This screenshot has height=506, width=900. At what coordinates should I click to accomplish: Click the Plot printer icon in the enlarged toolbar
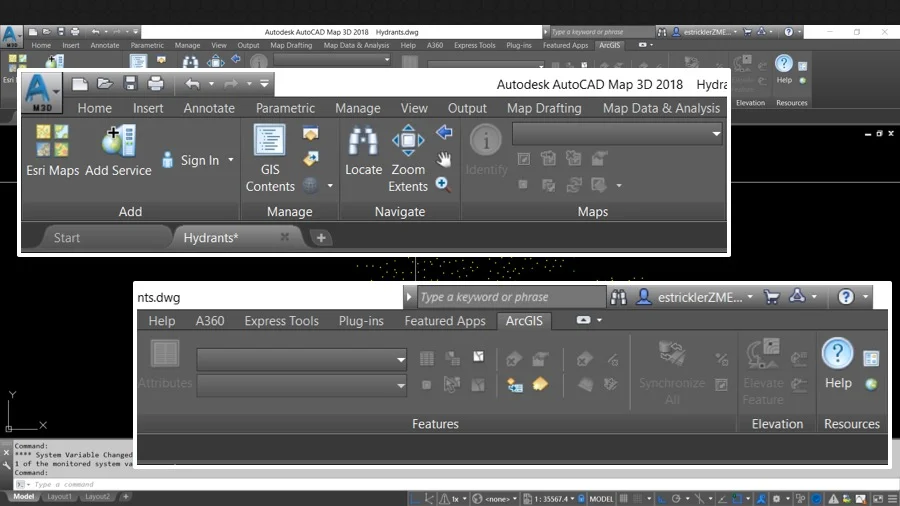click(156, 84)
